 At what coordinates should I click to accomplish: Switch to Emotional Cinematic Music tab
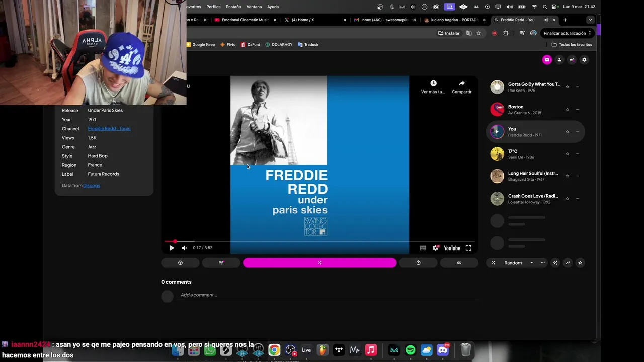coord(245,20)
